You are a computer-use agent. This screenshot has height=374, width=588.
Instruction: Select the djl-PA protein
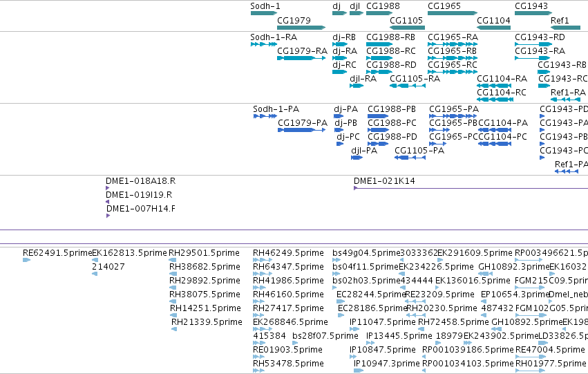pyautogui.click(x=364, y=151)
